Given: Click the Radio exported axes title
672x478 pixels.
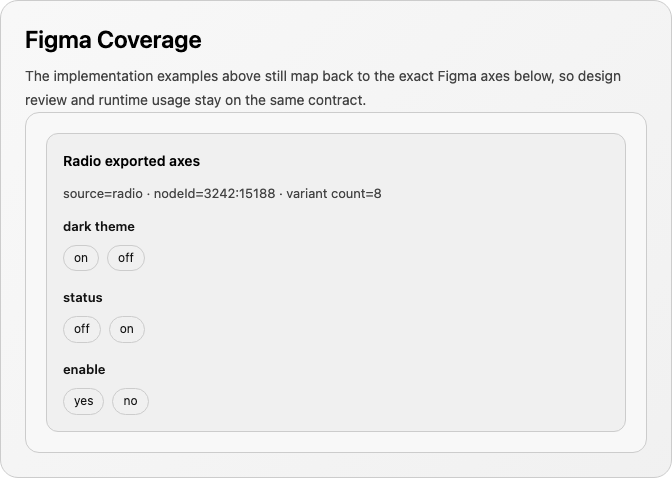Looking at the screenshot, I should pyautogui.click(x=132, y=161).
